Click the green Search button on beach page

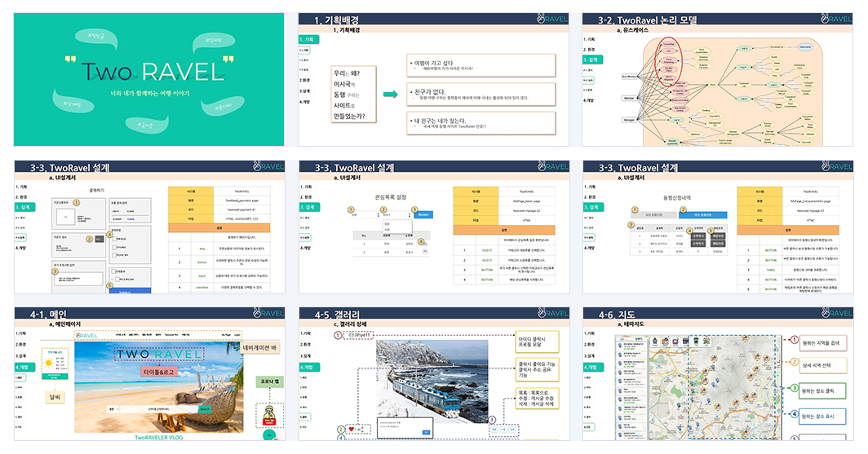click(x=205, y=409)
